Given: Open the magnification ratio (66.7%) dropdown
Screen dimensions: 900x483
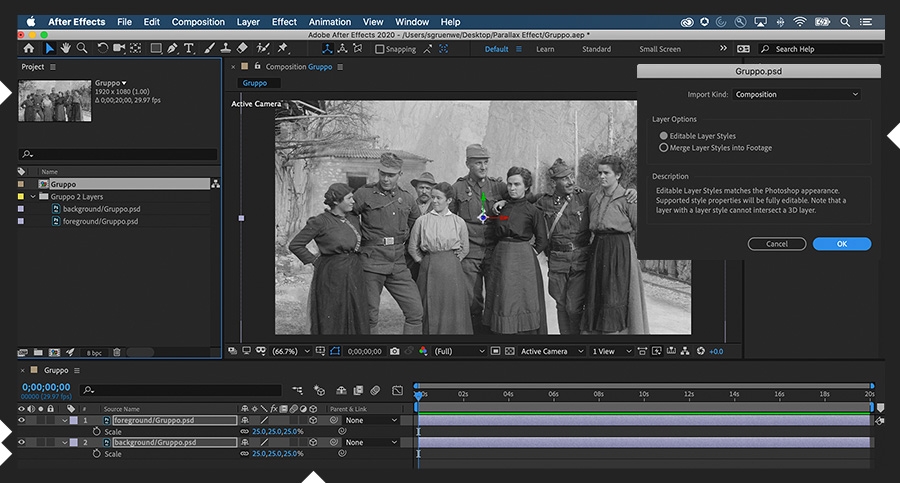Looking at the screenshot, I should point(291,351).
